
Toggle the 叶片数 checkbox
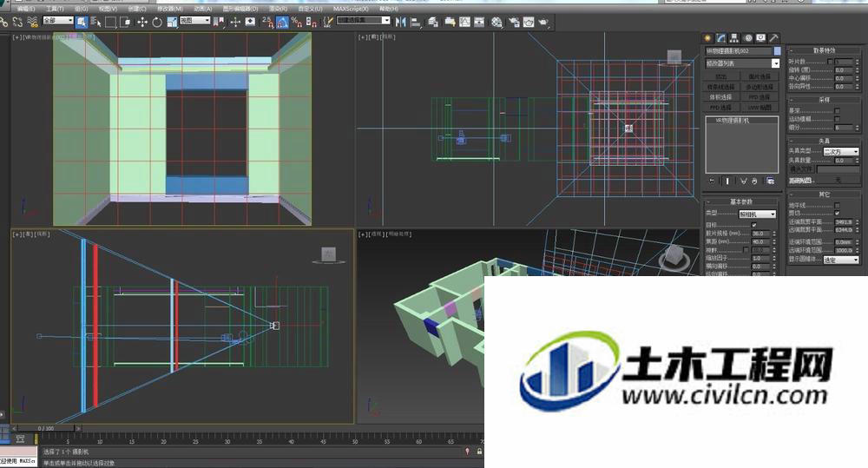pyautogui.click(x=830, y=62)
